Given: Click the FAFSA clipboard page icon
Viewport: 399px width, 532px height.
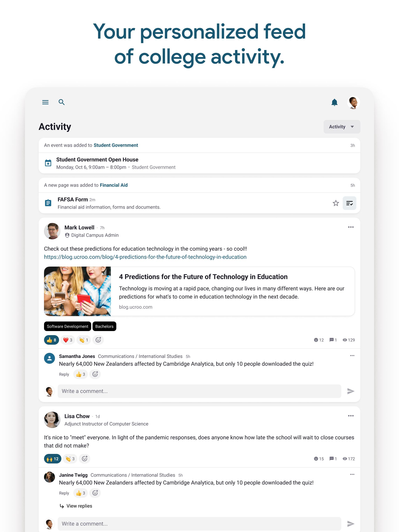Looking at the screenshot, I should point(48,203).
